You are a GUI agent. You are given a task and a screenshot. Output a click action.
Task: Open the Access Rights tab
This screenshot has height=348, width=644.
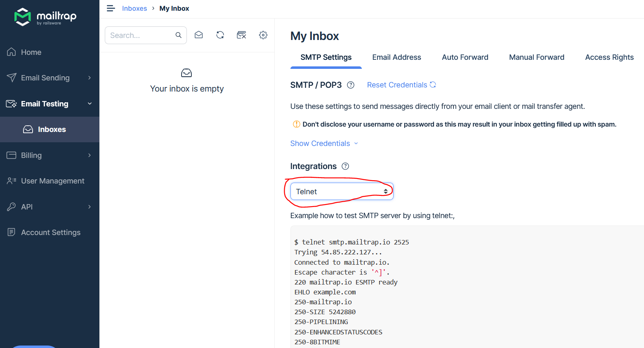point(609,57)
